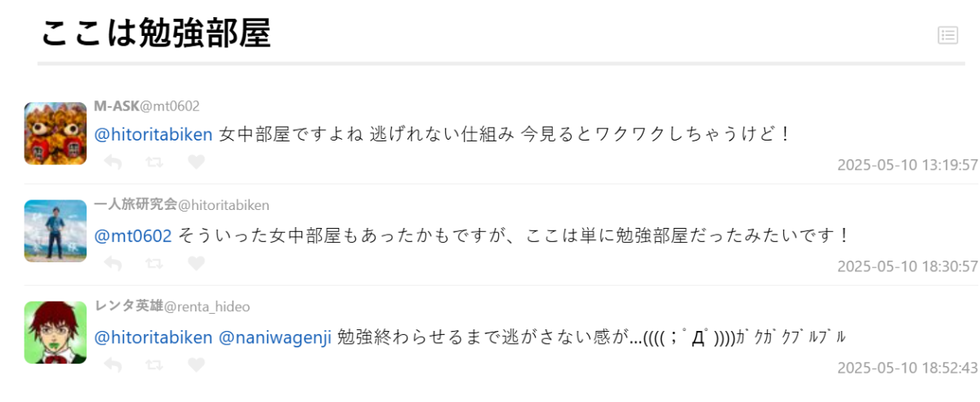980x402 pixels.
Task: Retweet M-ASK's tweet
Action: point(154,163)
